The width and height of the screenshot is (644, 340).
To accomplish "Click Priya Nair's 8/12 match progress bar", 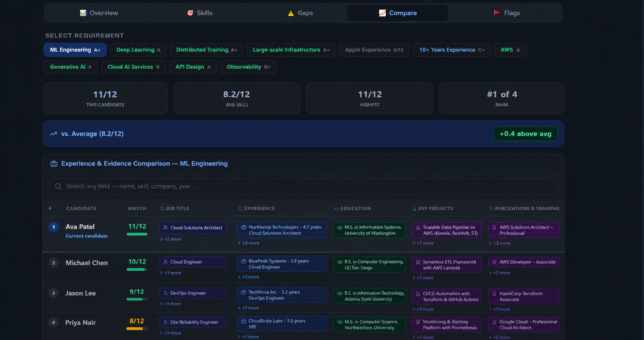I will tap(137, 329).
